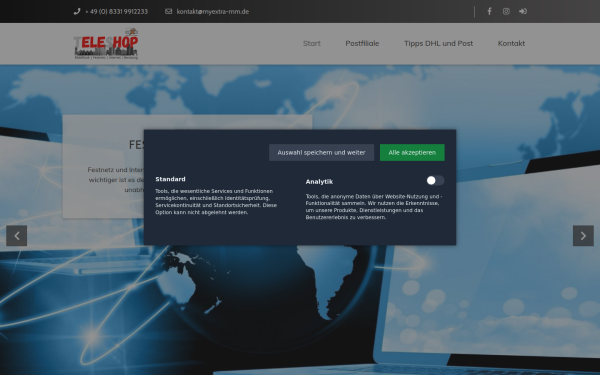Click the phone icon in top bar
Viewport: 600px width, 375px height.
pyautogui.click(x=77, y=11)
